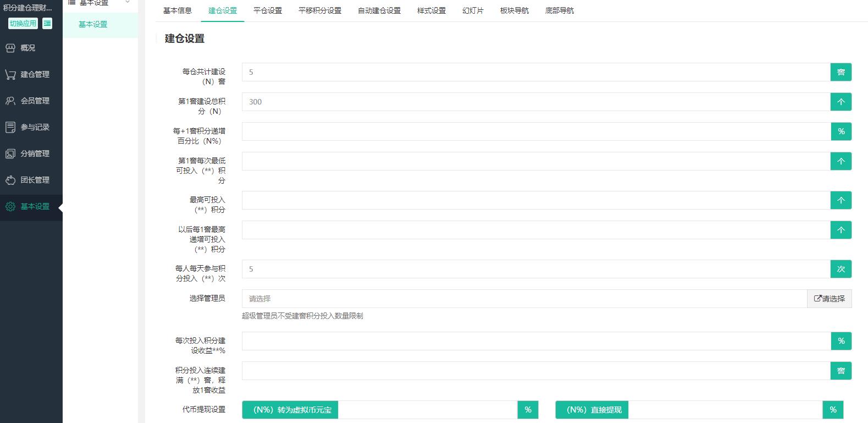Image resolution: width=868 pixels, height=423 pixels.
Task: Click the 选择管理员 请选择 text field
Action: tap(524, 299)
